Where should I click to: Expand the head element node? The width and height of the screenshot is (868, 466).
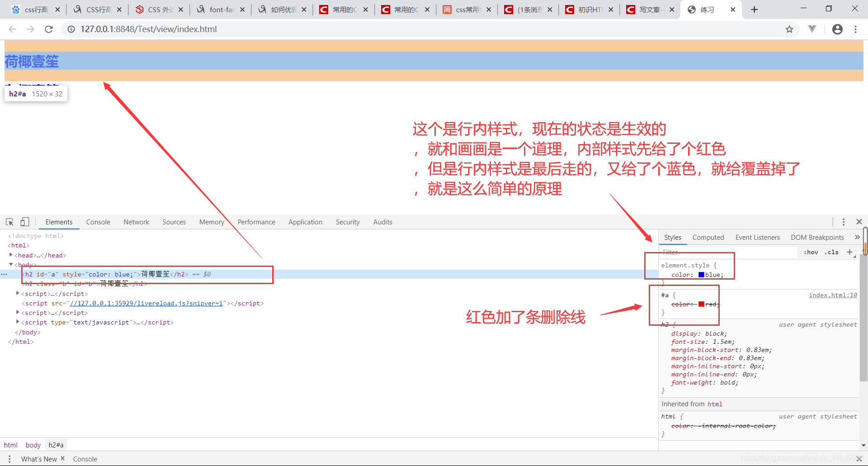point(11,255)
